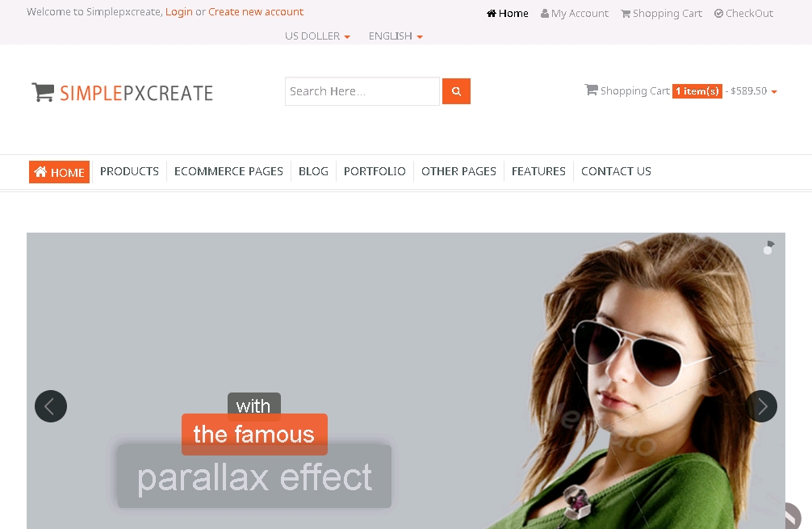Open CheckOut link with checkmark icon
This screenshot has height=529, width=812.
743,14
